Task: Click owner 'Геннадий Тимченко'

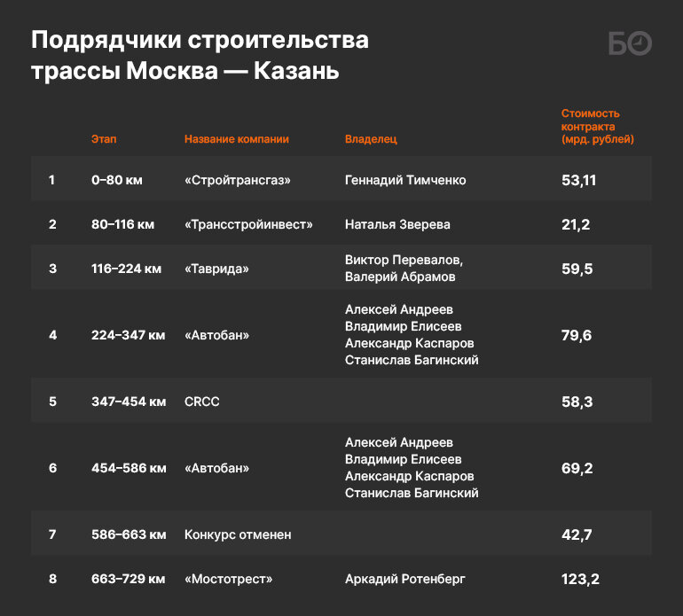Action: click(x=405, y=180)
